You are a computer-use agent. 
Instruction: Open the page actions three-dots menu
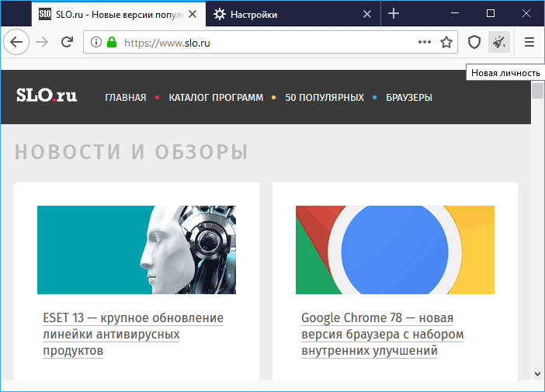tap(425, 42)
